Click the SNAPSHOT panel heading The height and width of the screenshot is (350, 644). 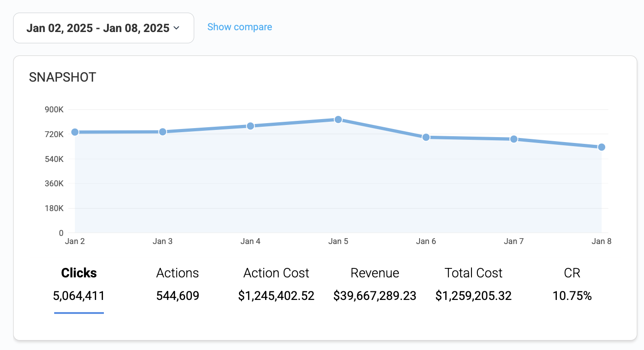click(62, 77)
